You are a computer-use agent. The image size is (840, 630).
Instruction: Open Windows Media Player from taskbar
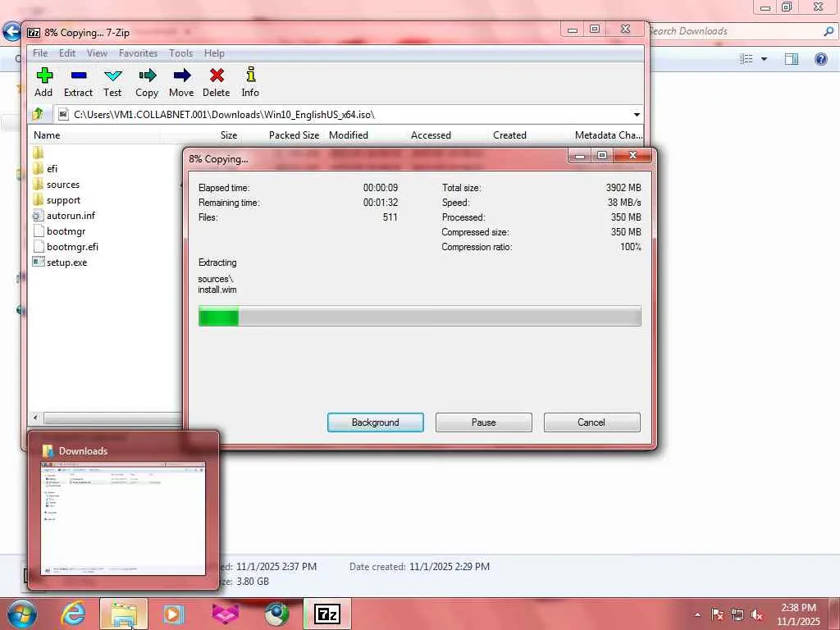point(172,614)
